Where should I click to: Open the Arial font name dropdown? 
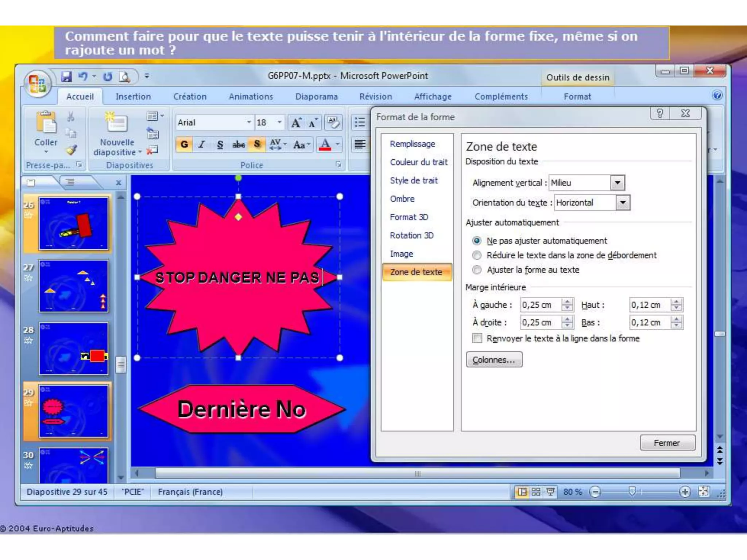point(249,122)
